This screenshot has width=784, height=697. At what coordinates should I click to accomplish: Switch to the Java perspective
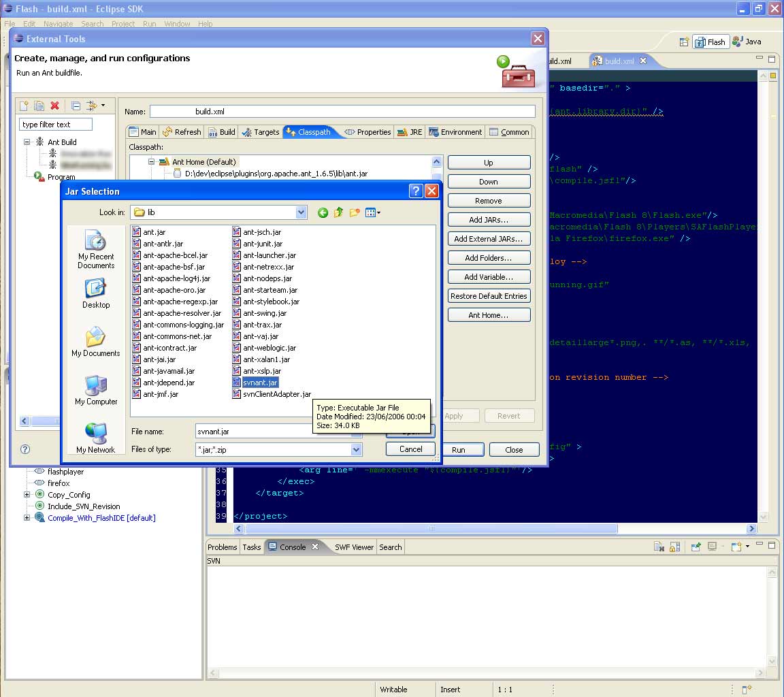click(x=747, y=42)
